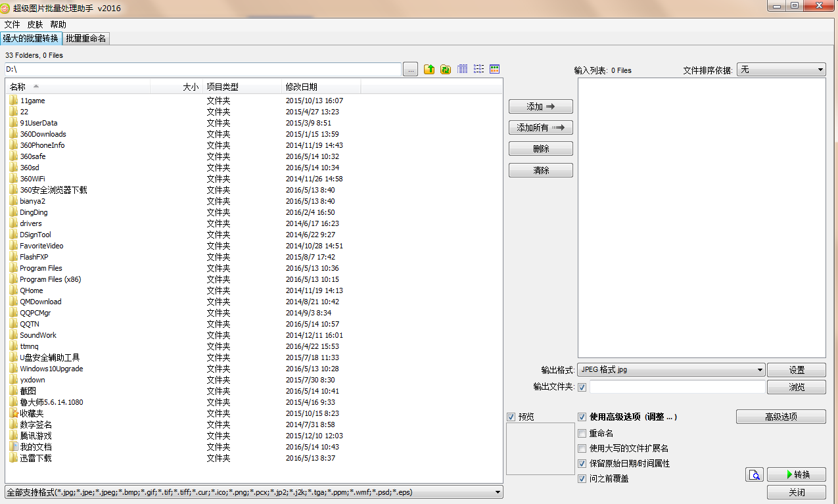The width and height of the screenshot is (838, 504).
Task: Go up one folder level icon
Action: (x=429, y=69)
